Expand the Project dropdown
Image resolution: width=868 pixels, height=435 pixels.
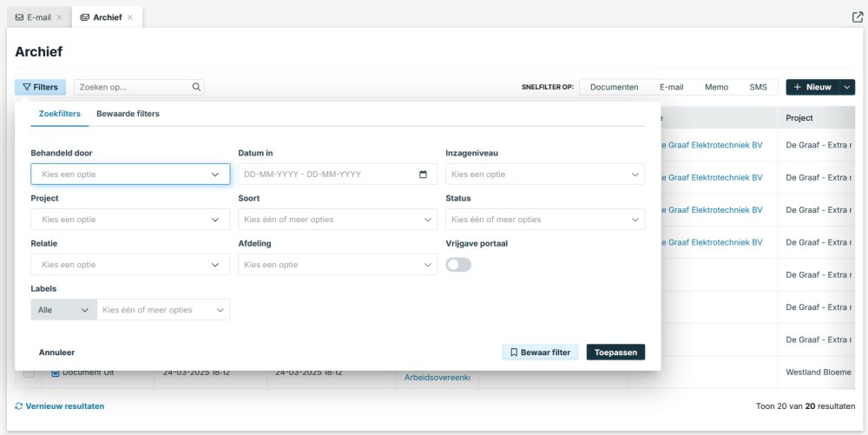coord(130,220)
